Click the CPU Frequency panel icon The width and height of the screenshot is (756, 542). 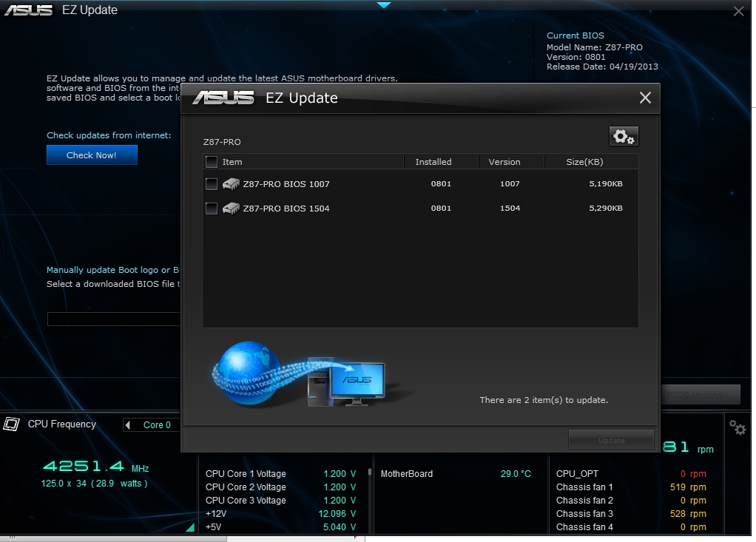pos(11,424)
